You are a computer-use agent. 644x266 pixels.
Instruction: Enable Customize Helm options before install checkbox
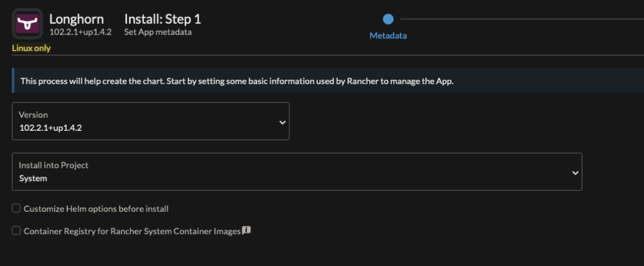point(17,208)
